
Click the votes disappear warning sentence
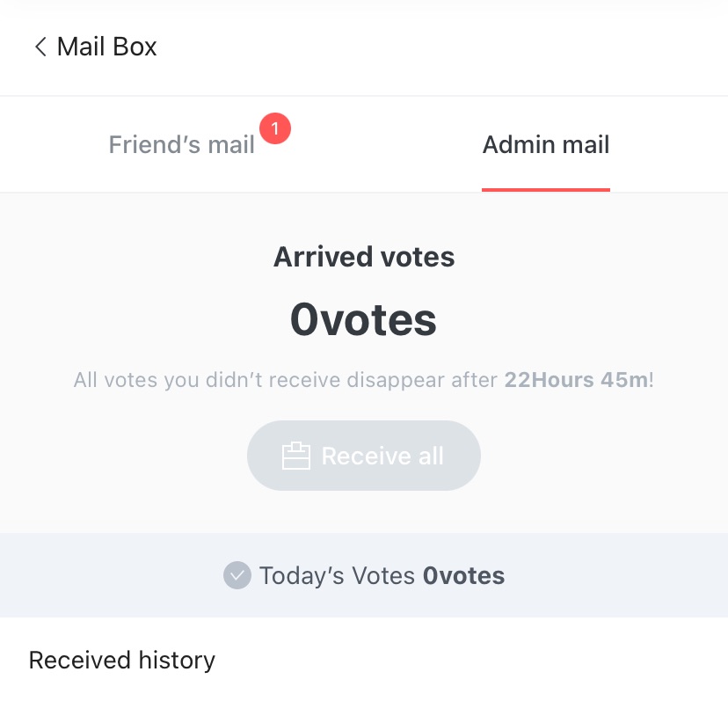[x=288, y=381]
